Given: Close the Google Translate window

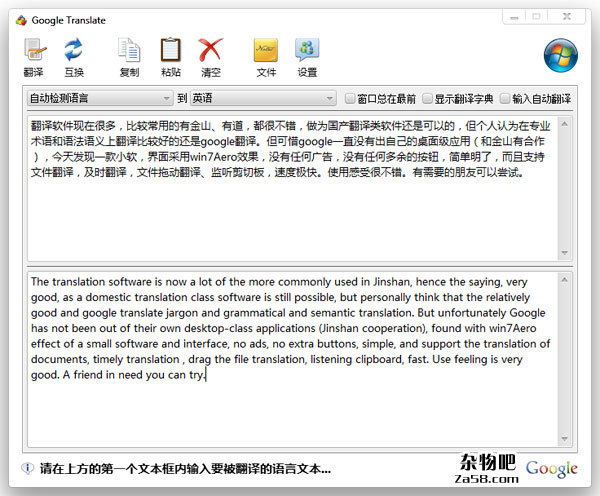Looking at the screenshot, I should coord(567,17).
